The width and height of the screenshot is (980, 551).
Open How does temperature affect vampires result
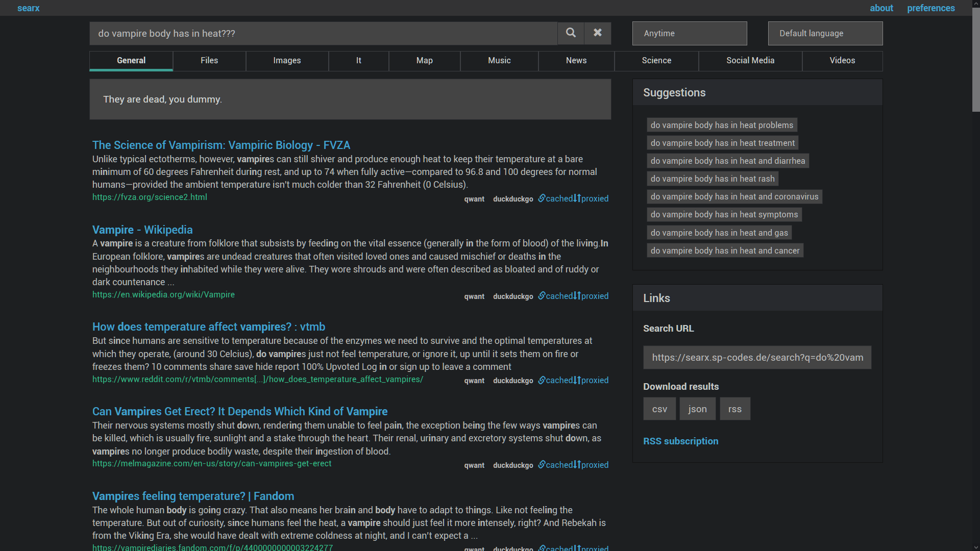[x=209, y=327]
